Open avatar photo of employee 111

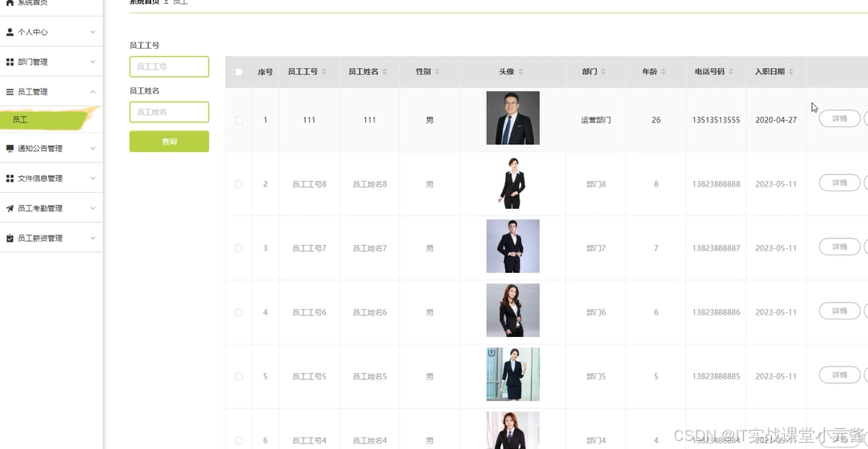click(x=512, y=118)
